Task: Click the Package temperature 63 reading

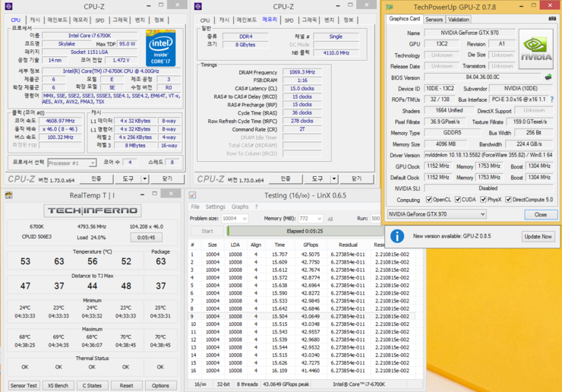Action: [x=160, y=261]
